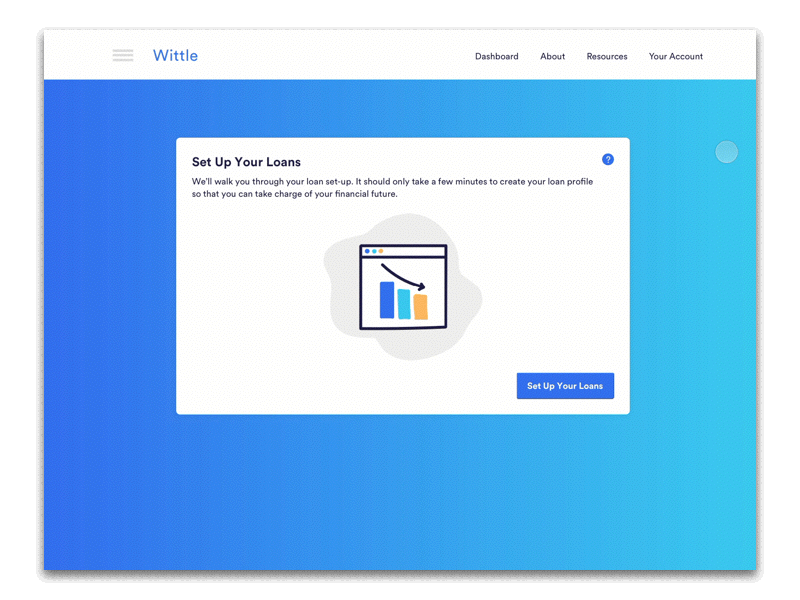This screenshot has width=800, height=600.
Task: Click the teal circle on the right side
Action: tap(726, 151)
